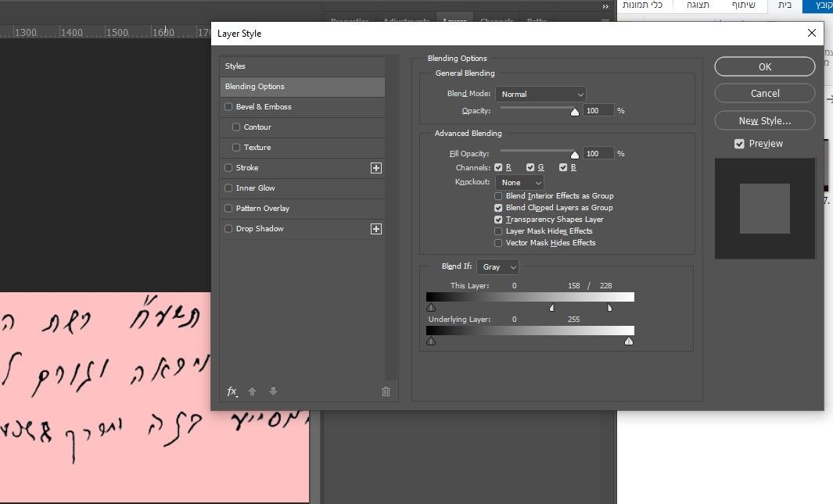Check Vector Mask Hides Effects

pyautogui.click(x=498, y=242)
